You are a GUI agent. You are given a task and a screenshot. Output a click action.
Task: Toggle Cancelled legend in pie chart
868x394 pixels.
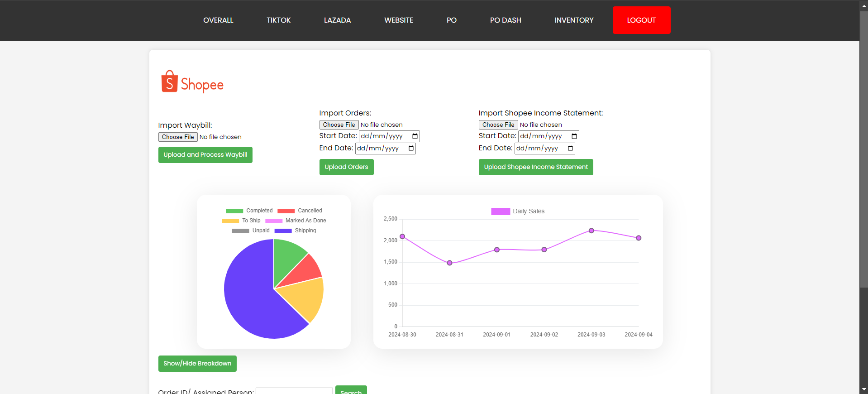click(x=300, y=211)
